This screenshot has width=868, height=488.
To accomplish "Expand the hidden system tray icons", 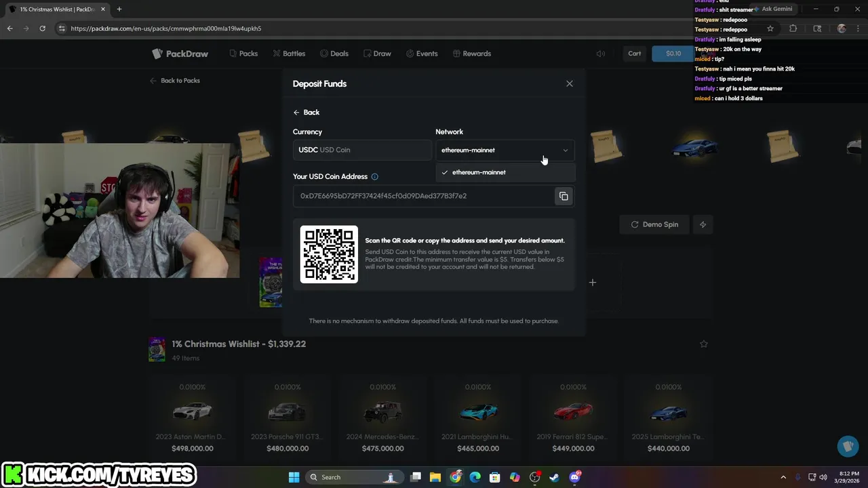I will [783, 477].
